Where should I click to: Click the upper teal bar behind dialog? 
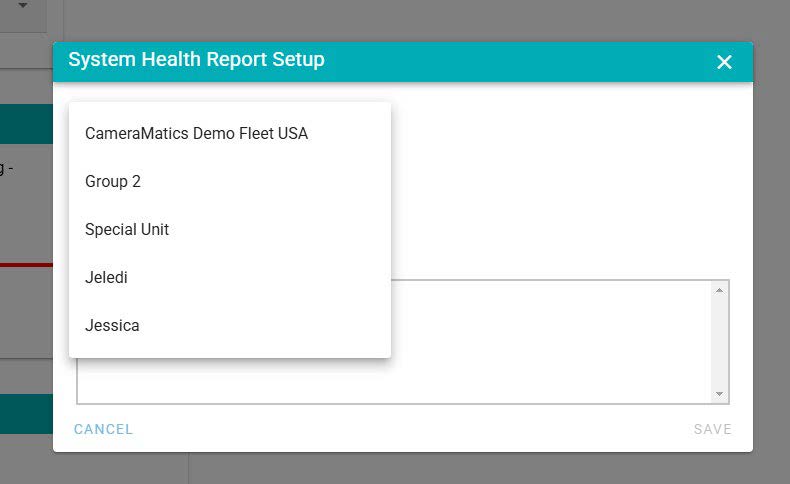(x=26, y=124)
